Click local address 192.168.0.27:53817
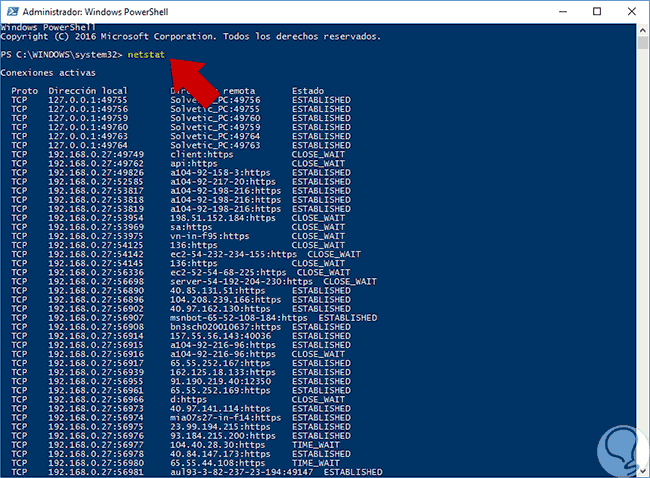 pyautogui.click(x=96, y=191)
